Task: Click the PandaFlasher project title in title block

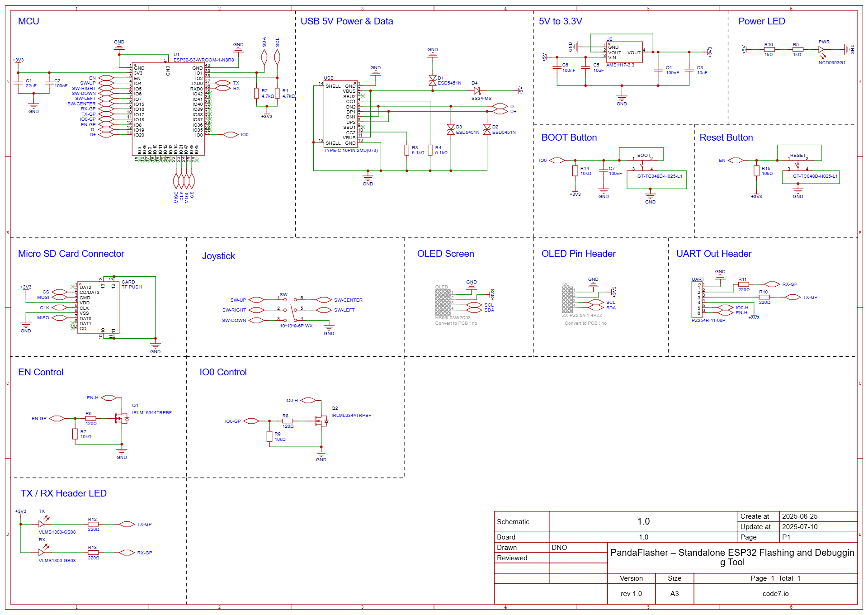Action: pyautogui.click(x=732, y=557)
